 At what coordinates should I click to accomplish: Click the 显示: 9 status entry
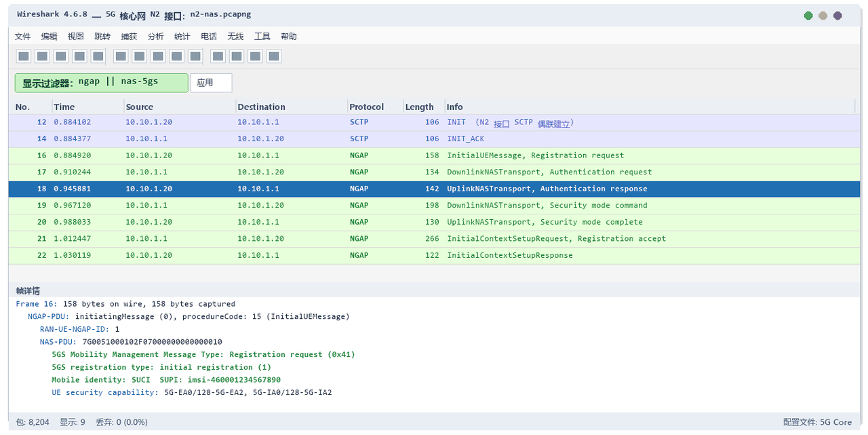point(73,422)
